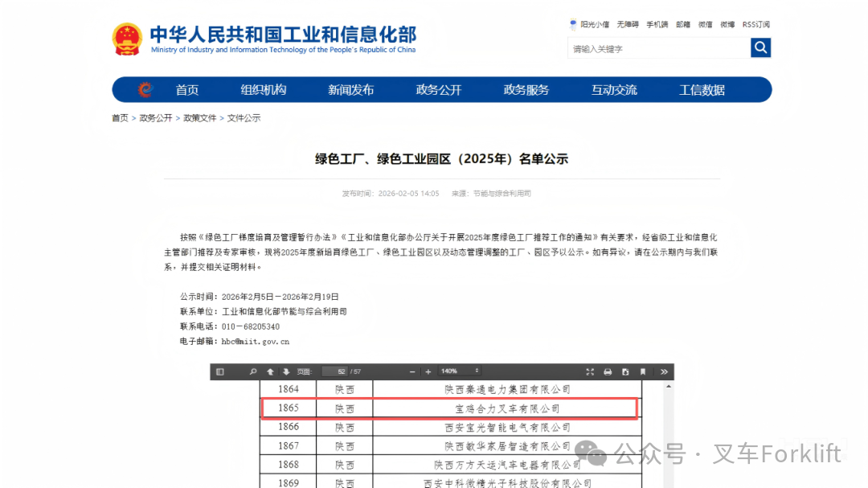Toggle the PDF viewer sidebar
Screen dimensions: 868x488
(x=220, y=371)
